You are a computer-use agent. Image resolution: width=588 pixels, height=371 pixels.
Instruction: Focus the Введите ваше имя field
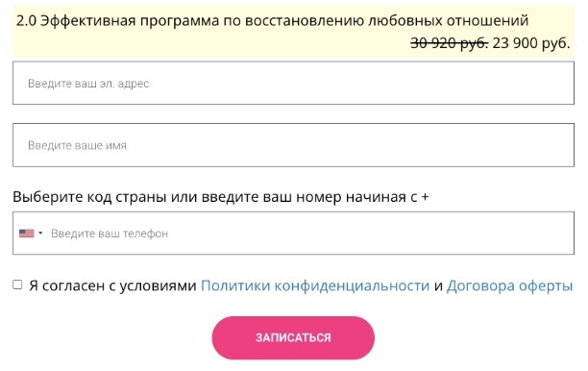click(x=293, y=145)
